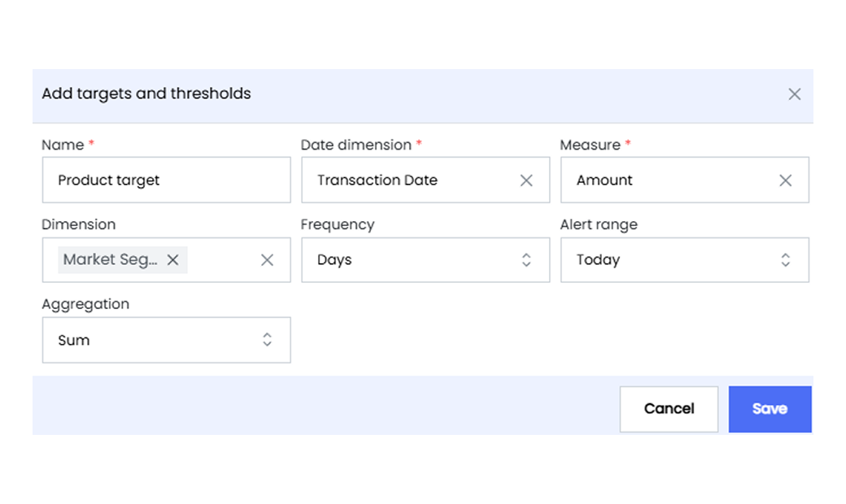Click the Cancel button
Viewport: 846px width, 504px height.
(x=669, y=409)
